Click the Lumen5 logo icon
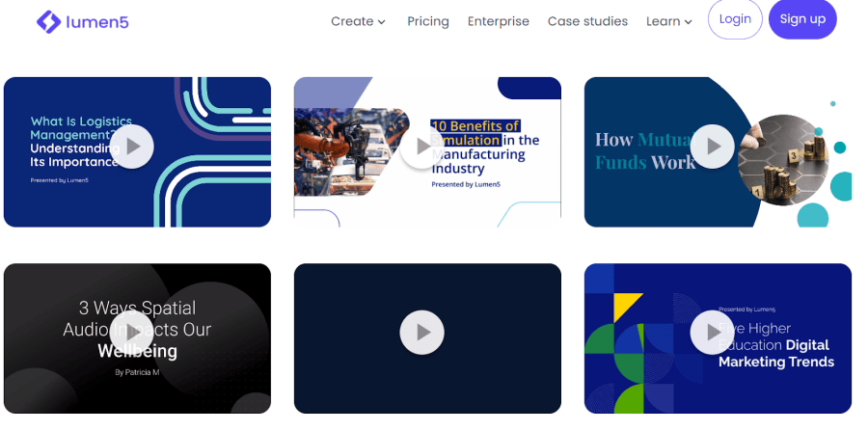The image size is (868, 431). [x=49, y=21]
